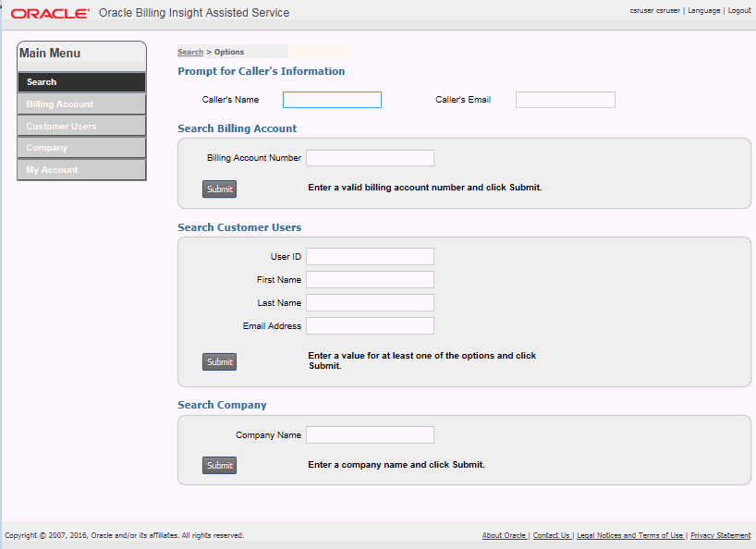Click Prompt for Caller's Information heading
This screenshot has height=549, width=756.
click(x=262, y=71)
